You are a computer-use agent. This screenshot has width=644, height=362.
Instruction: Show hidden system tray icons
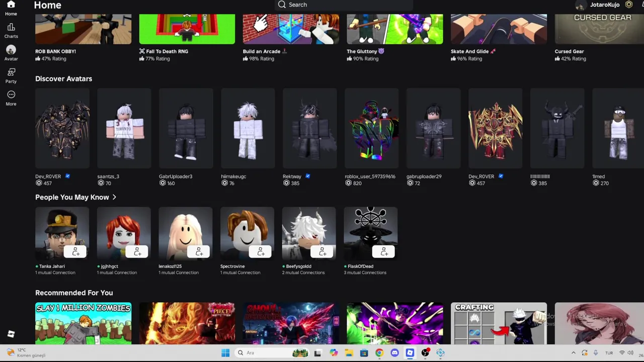click(x=573, y=353)
